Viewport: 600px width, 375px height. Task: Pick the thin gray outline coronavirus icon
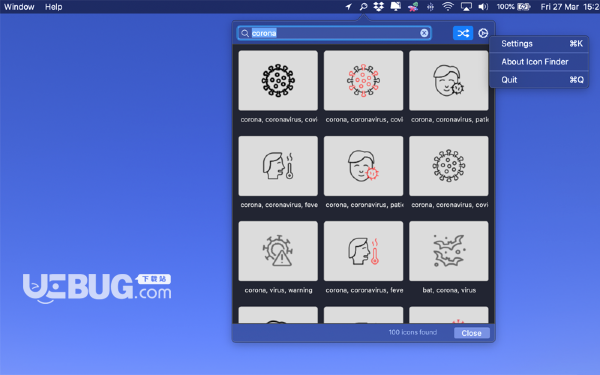coord(449,166)
